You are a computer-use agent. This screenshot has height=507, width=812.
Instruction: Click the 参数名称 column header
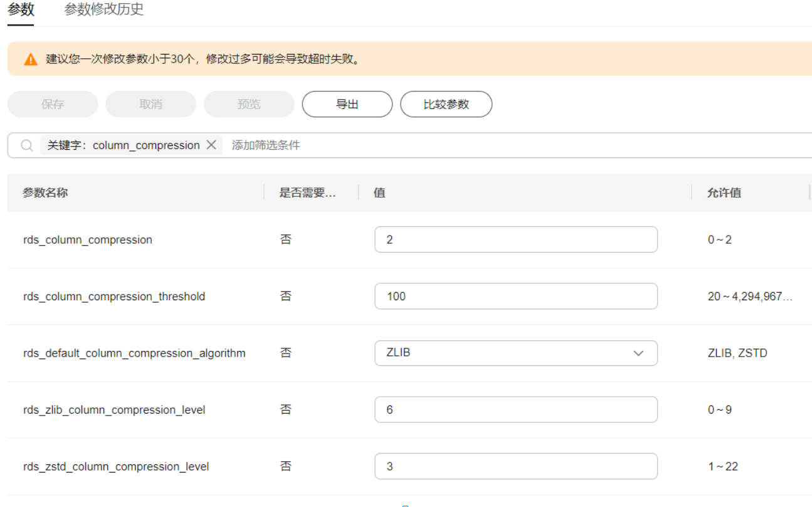[45, 192]
